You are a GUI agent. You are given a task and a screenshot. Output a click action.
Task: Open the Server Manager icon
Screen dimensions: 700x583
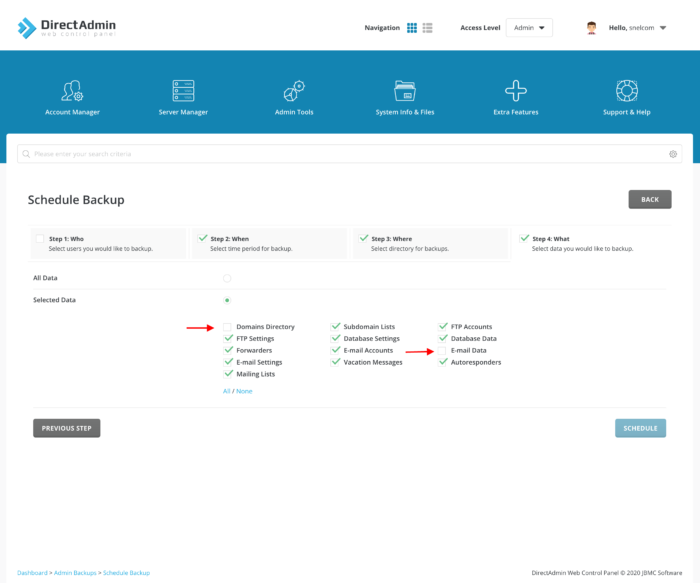(183, 91)
